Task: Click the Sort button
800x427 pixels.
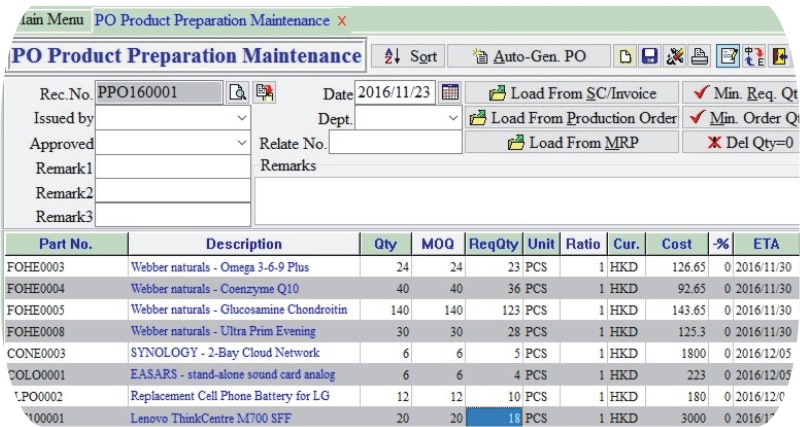Action: tap(408, 56)
